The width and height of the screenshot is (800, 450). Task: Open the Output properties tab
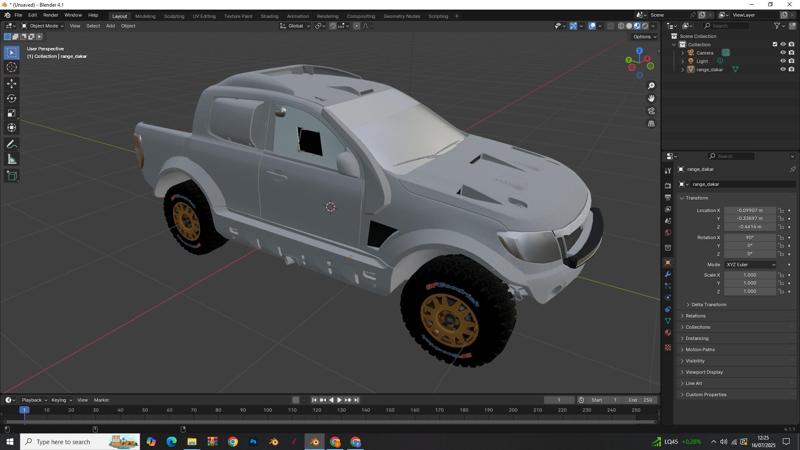[x=668, y=197]
